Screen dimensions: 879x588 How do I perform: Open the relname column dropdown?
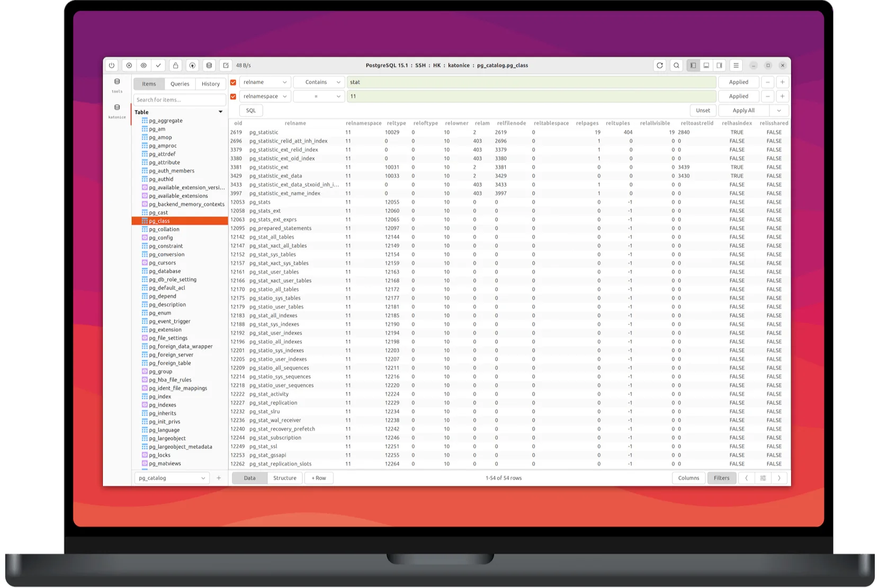pos(265,83)
